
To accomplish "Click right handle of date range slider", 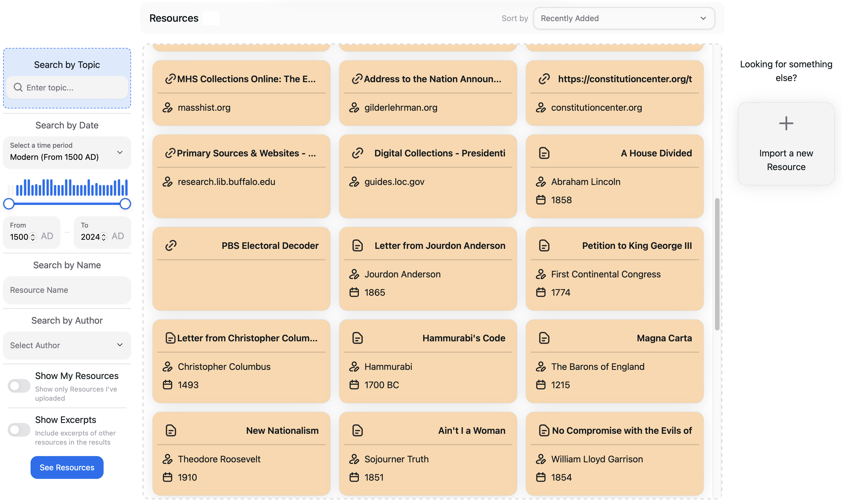I will (125, 203).
